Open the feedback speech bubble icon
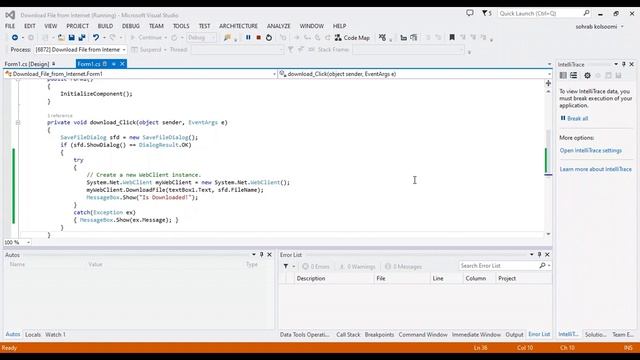The height and width of the screenshot is (360, 640). click(x=470, y=13)
